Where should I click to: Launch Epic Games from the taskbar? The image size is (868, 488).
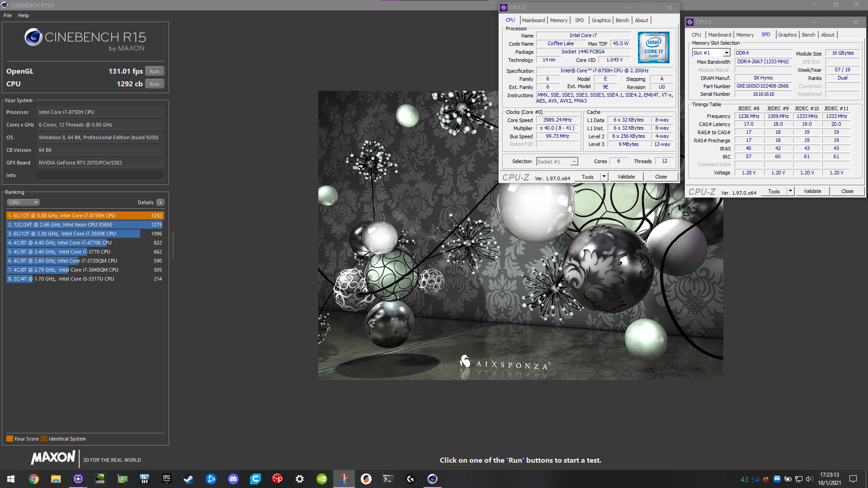(167, 479)
